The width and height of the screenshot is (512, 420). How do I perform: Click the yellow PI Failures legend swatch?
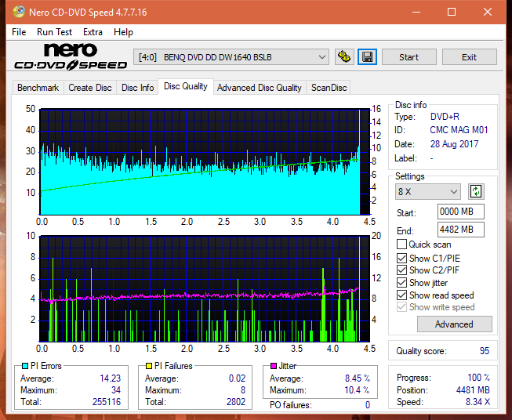click(x=149, y=366)
